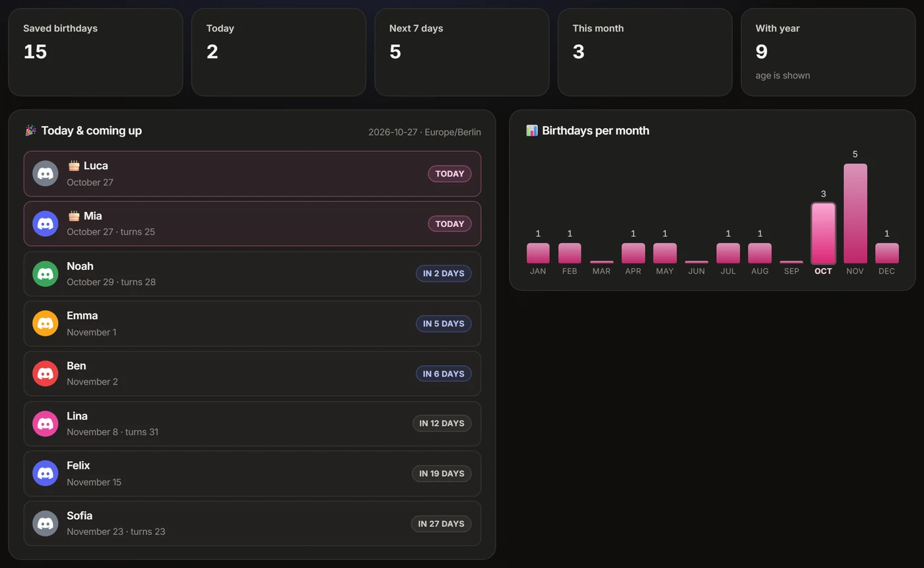924x568 pixels.
Task: Select the April bar in the chart
Action: pos(633,253)
